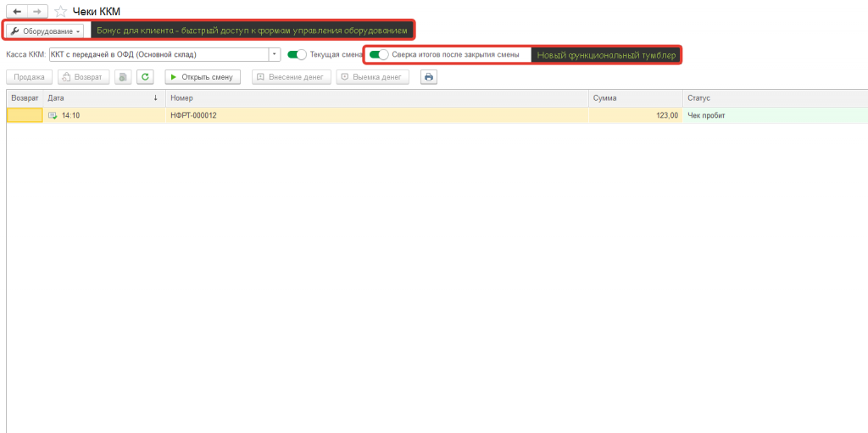Screen dimensions: 868x433
Task: Click the printer icon button
Action: 429,77
